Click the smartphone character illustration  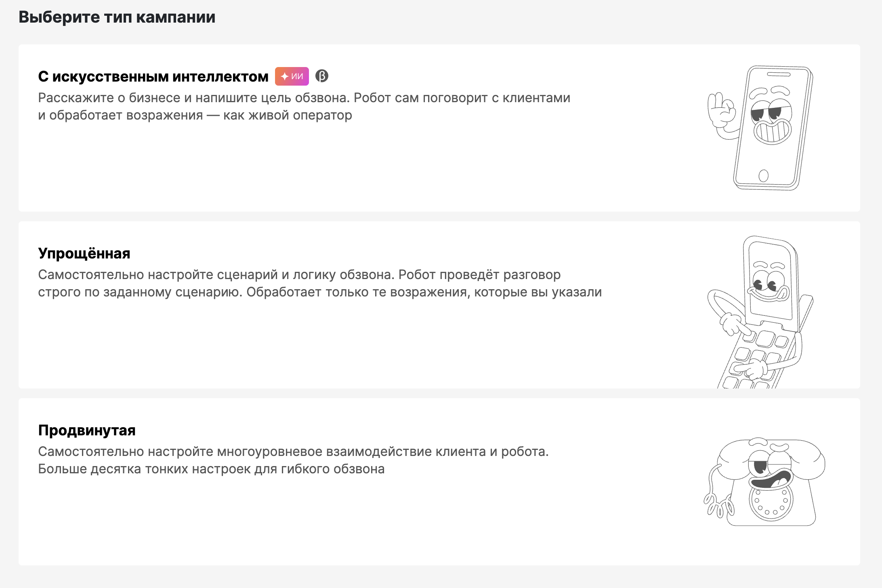(x=760, y=128)
